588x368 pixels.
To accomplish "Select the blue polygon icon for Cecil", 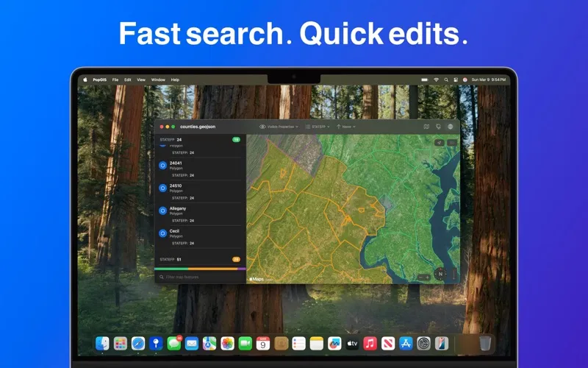I will pyautogui.click(x=162, y=233).
